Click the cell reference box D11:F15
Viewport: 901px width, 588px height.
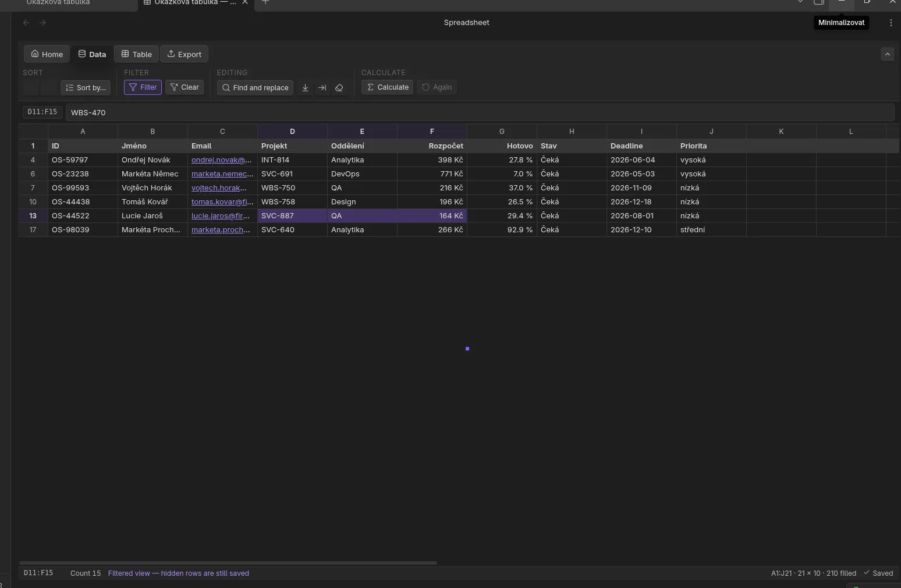[42, 112]
